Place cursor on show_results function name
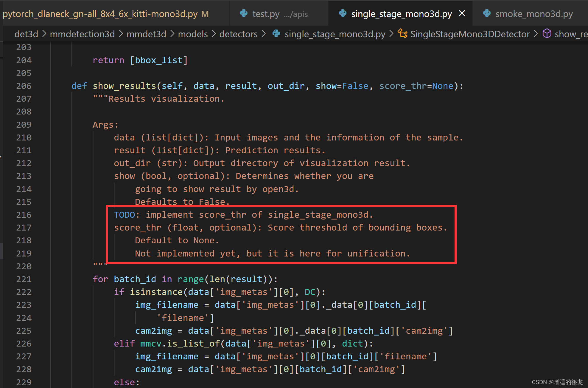 tap(124, 86)
